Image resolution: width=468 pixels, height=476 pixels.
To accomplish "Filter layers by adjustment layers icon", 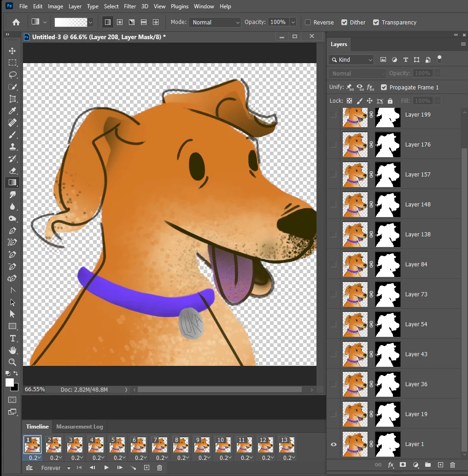I will pos(394,60).
